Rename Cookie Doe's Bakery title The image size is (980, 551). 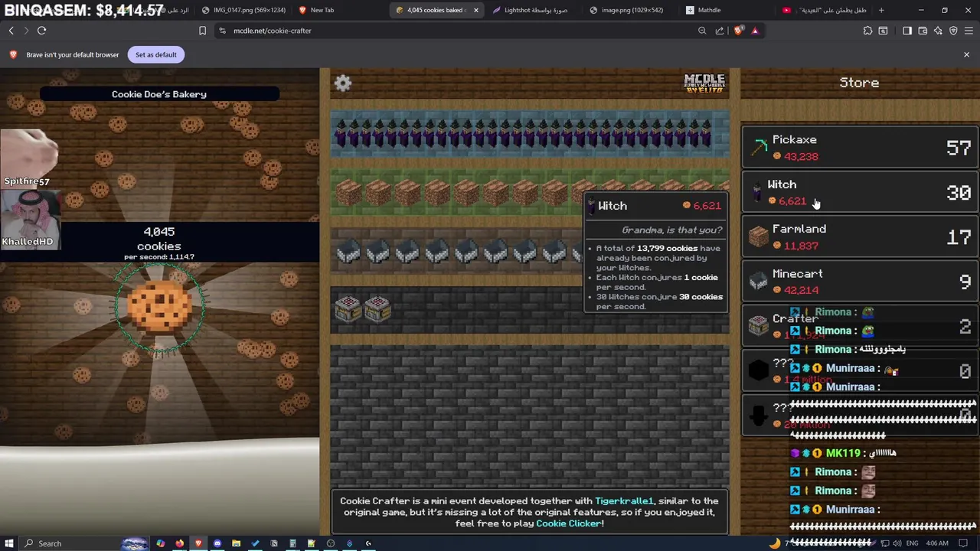[x=159, y=94]
